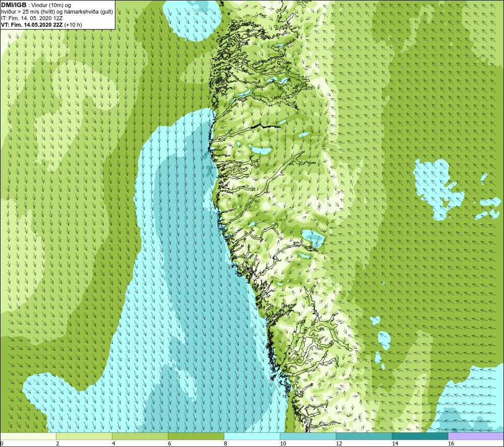Screen dimensions: 504x447
Task: Select the 10–12 m/s turquoise color band
Action: (308, 436)
